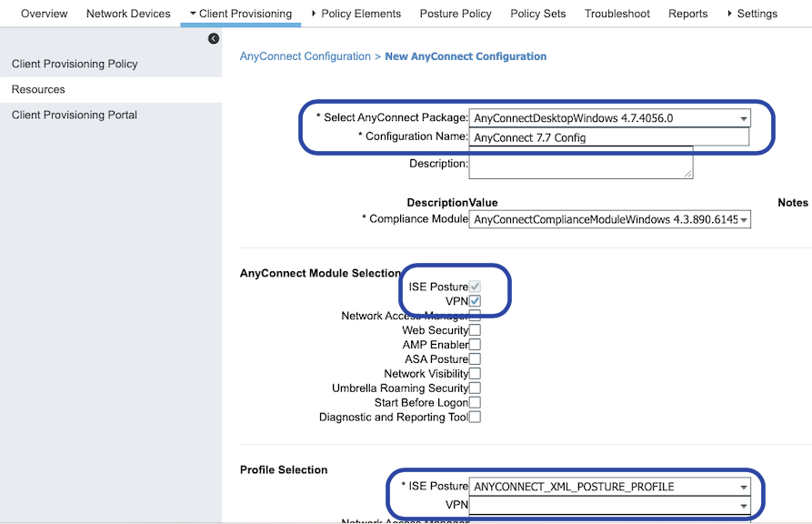Expand the Settings menu

click(x=752, y=14)
